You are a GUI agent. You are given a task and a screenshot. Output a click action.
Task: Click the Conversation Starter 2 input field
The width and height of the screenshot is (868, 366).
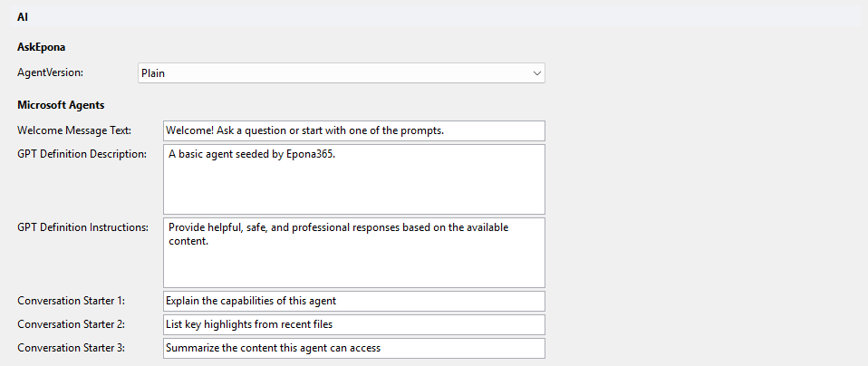pos(353,324)
